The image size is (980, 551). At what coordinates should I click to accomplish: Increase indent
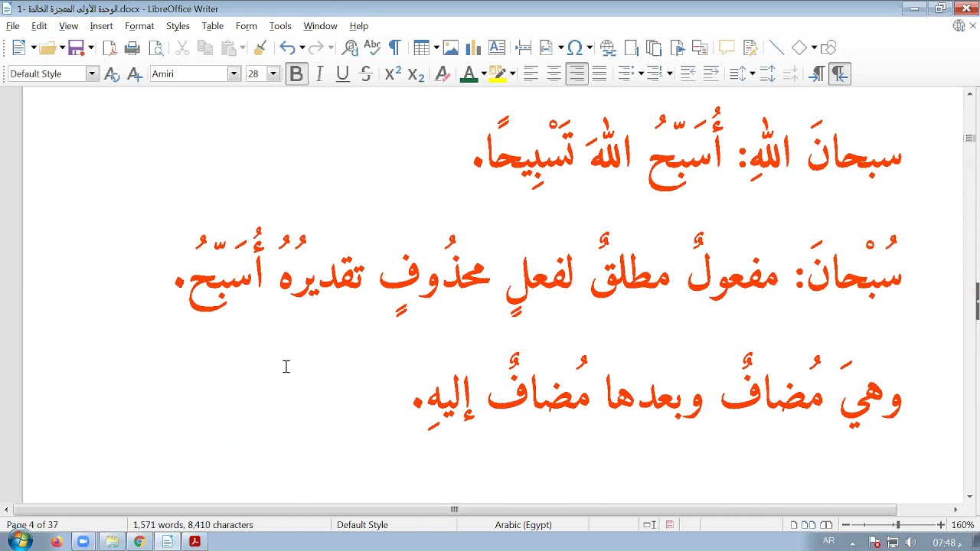click(688, 73)
